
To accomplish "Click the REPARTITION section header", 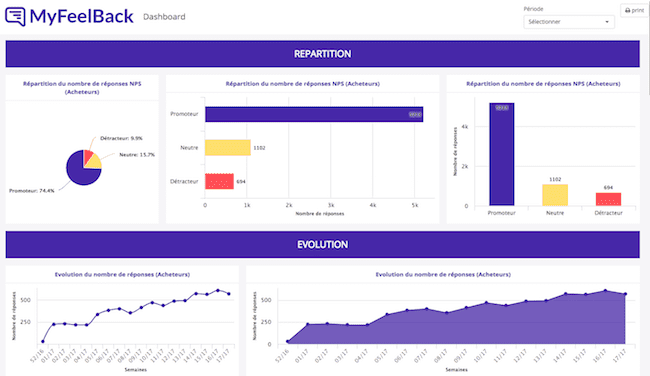I will (x=323, y=54).
